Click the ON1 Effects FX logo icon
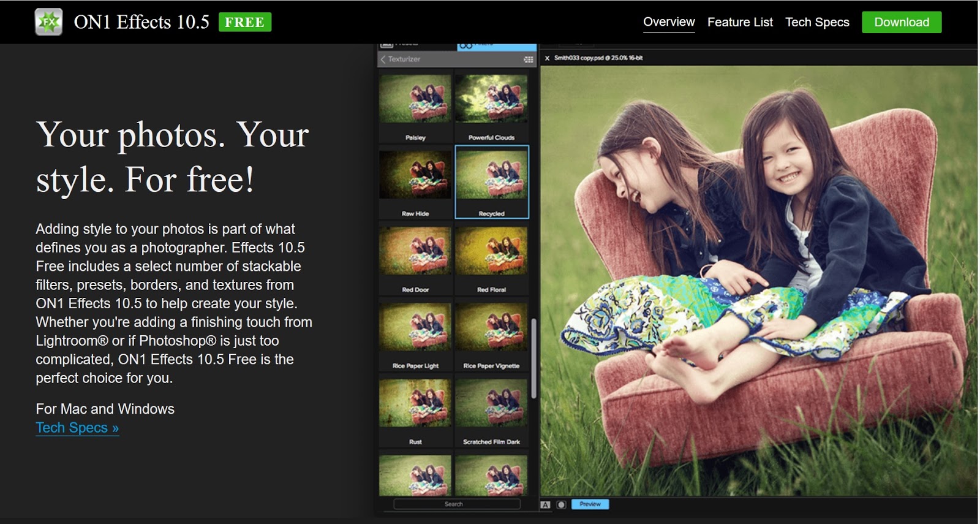 click(x=48, y=22)
